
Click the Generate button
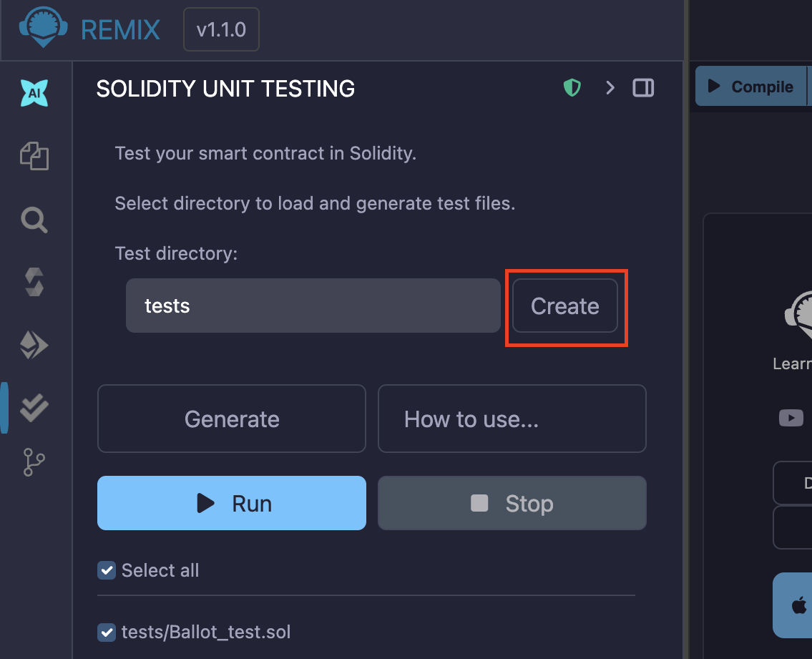pyautogui.click(x=232, y=419)
